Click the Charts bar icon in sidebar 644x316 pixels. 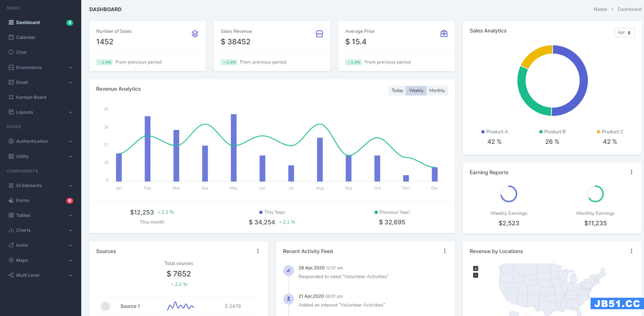coord(11,230)
